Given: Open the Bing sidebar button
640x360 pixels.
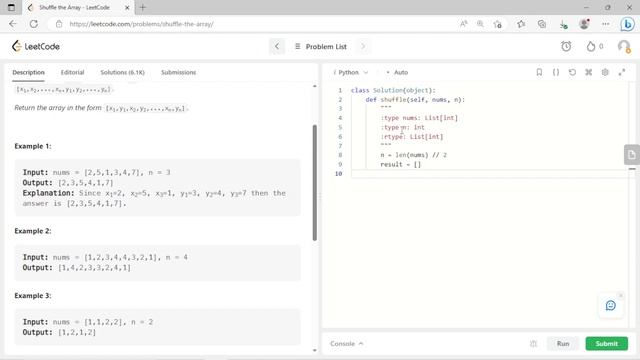Looking at the screenshot, I should [627, 24].
